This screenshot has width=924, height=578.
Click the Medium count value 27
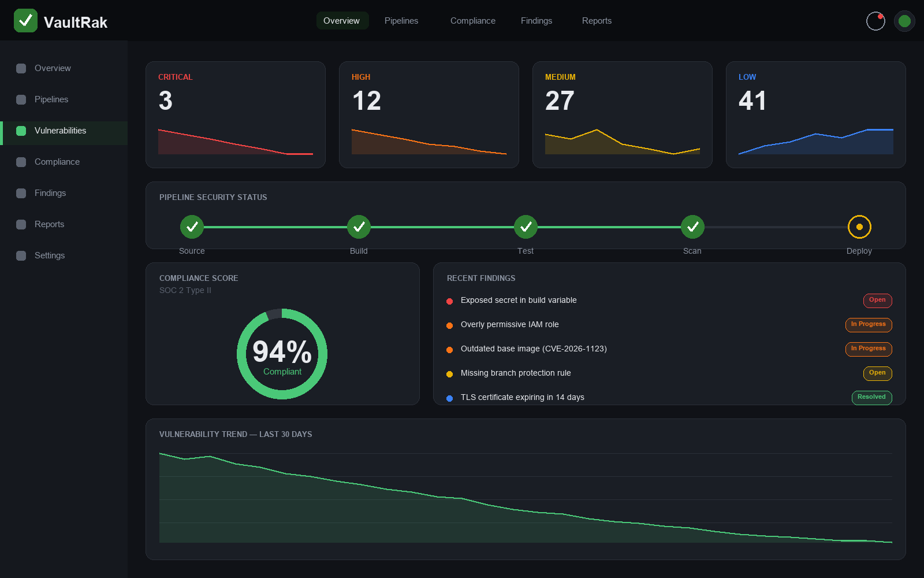click(560, 101)
